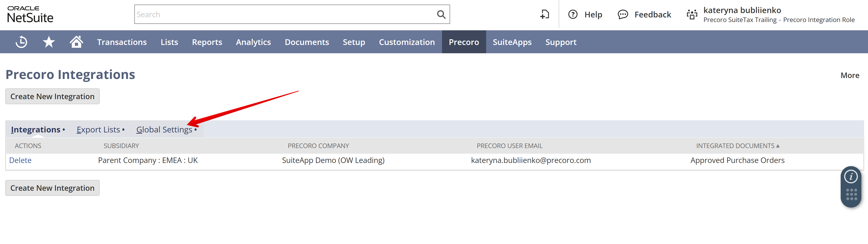Click bottom Create New Integration button
Screen dimensions: 868x244
(x=52, y=188)
